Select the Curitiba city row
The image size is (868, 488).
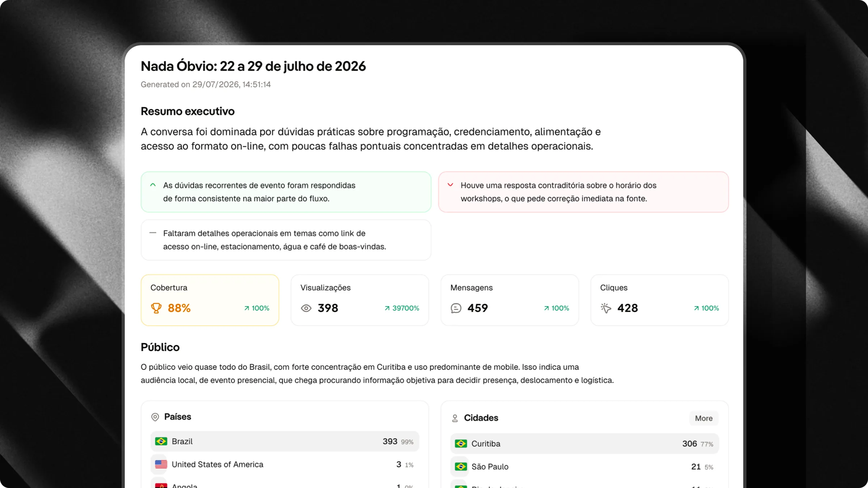[584, 444]
